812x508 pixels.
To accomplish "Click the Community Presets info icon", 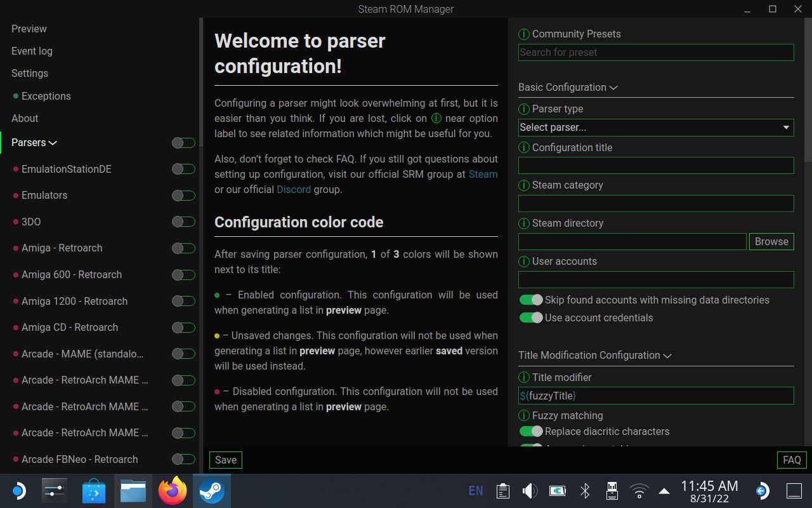I will pyautogui.click(x=523, y=34).
